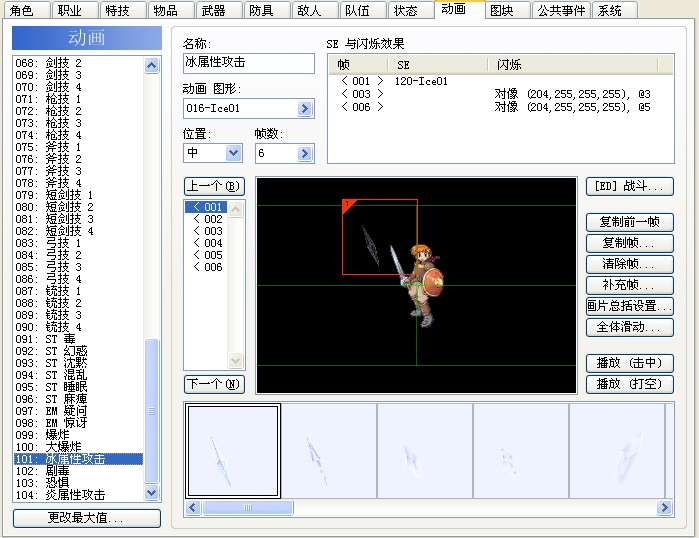Viewport: 699px width, 538px height.
Task: Click the 闪烁 column header
Action: (573, 65)
